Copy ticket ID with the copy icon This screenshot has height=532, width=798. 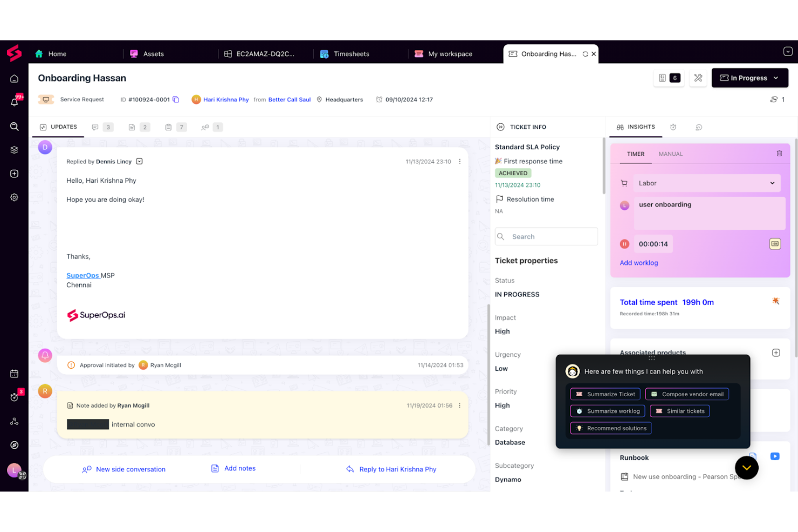coord(176,99)
